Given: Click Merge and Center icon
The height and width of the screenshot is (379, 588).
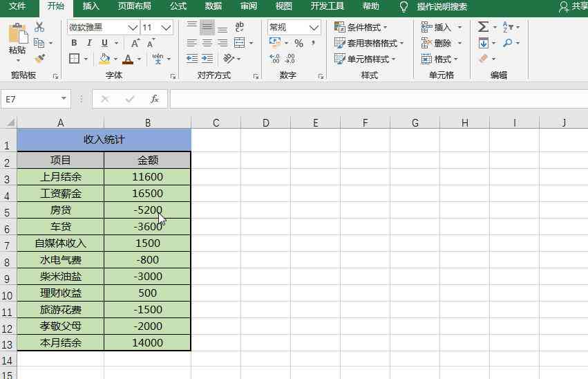Looking at the screenshot, I should pos(239,43).
